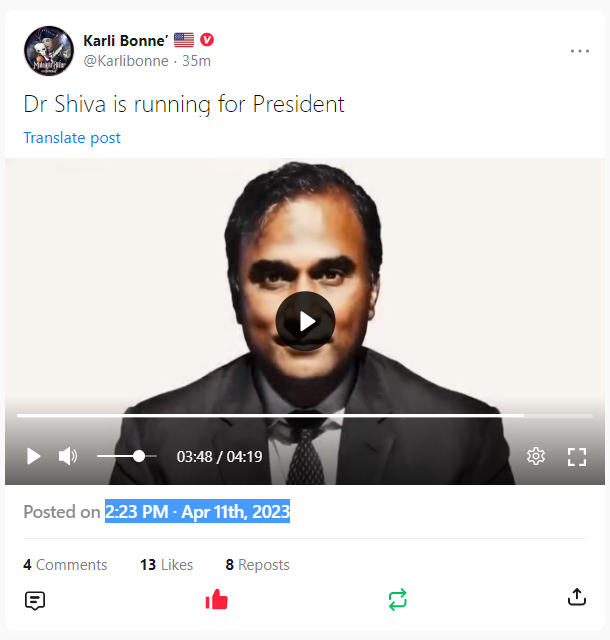610x640 pixels.
Task: Toggle the red thumbs-up like icon
Action: click(216, 600)
